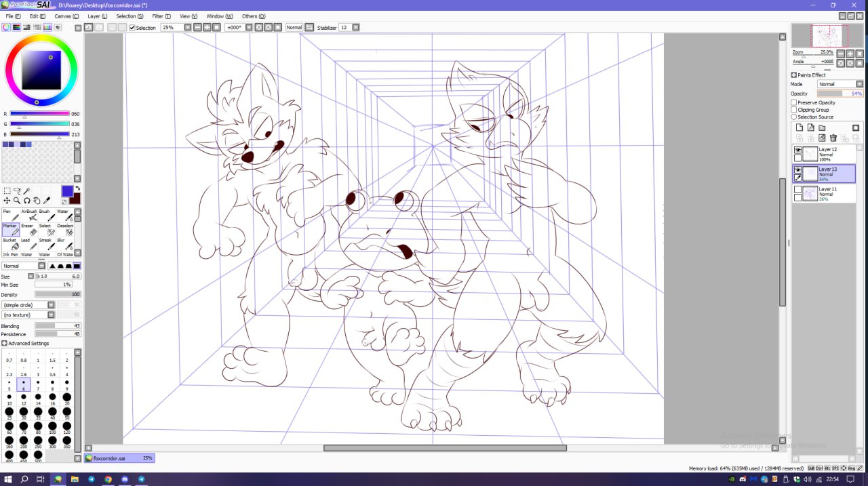Delete layer using the trash icon
Screen dimensions: 868x486
pos(833,138)
